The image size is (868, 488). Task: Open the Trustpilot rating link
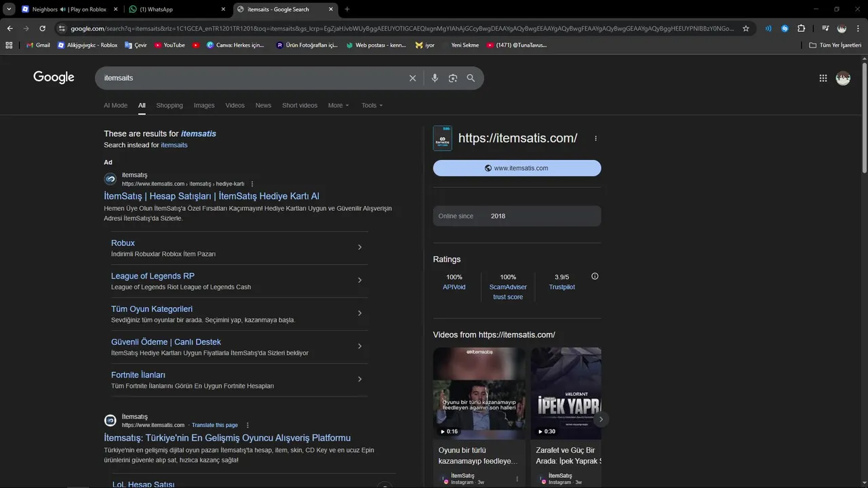point(562,287)
